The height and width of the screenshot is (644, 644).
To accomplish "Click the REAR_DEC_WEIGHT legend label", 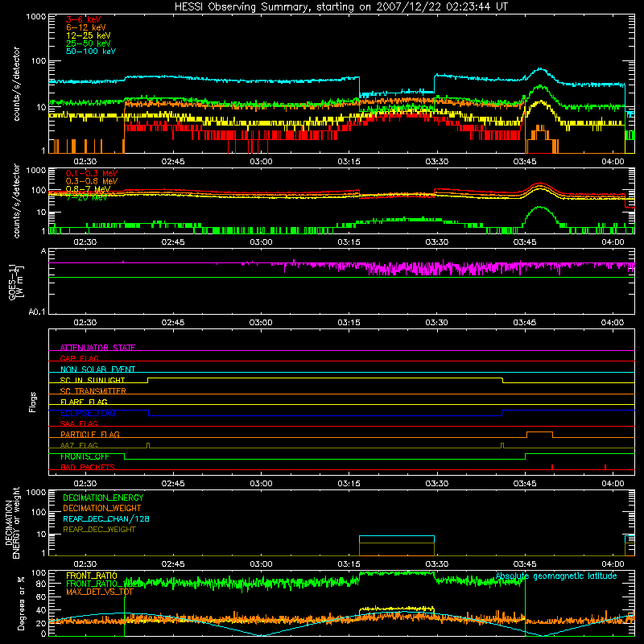I will [x=99, y=530].
